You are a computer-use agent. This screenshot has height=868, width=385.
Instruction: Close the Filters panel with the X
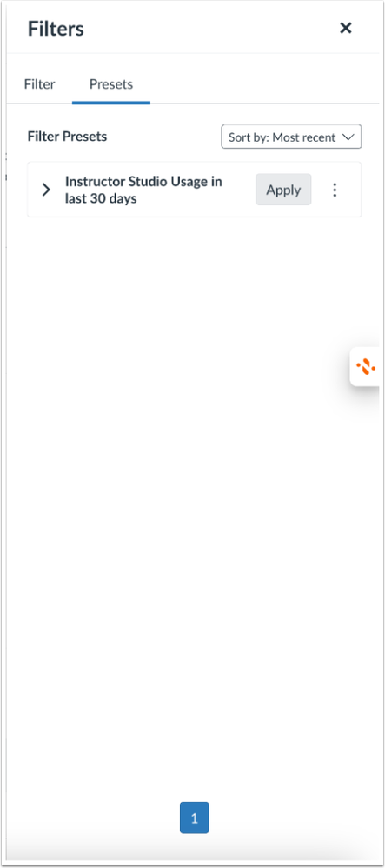[x=346, y=28]
